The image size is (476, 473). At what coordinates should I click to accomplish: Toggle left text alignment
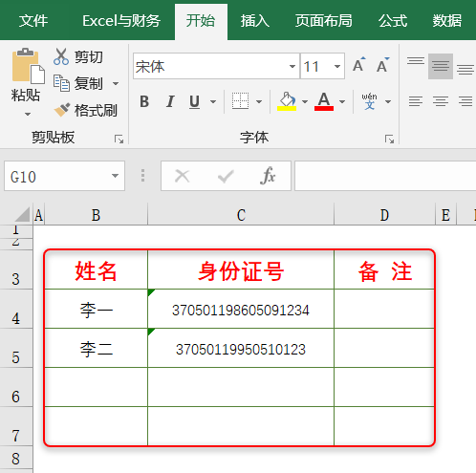click(416, 101)
